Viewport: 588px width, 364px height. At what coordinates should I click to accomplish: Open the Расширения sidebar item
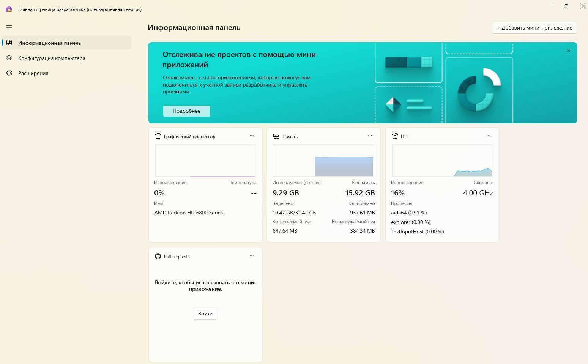coord(33,73)
